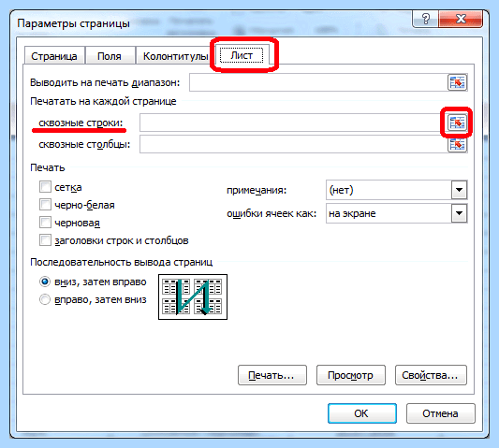Click the help question mark button
Viewport: 499px width, 448px height.
tap(425, 19)
